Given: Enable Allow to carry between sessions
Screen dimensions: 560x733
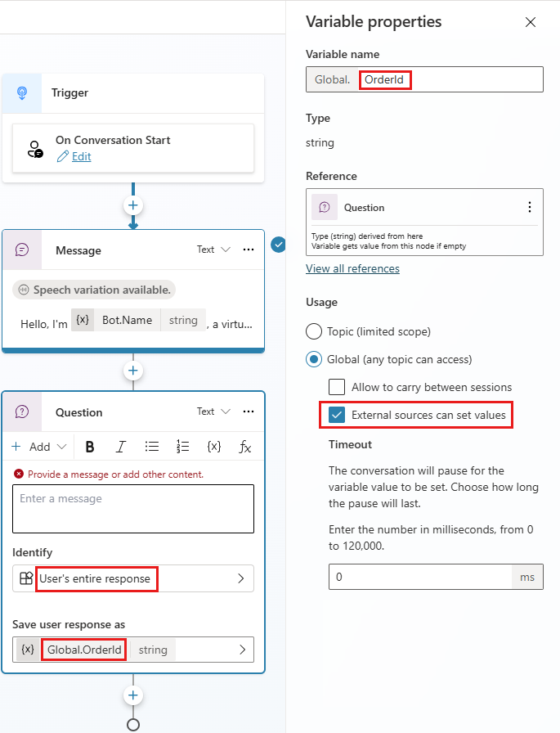Looking at the screenshot, I should click(336, 387).
